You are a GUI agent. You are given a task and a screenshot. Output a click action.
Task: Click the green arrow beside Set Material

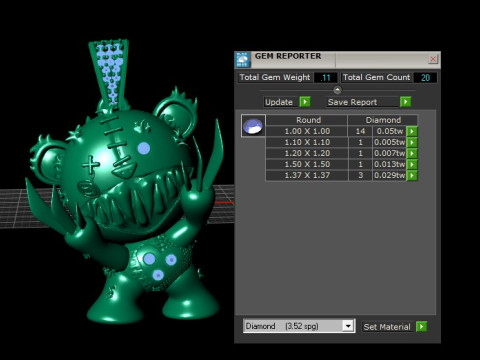421,327
